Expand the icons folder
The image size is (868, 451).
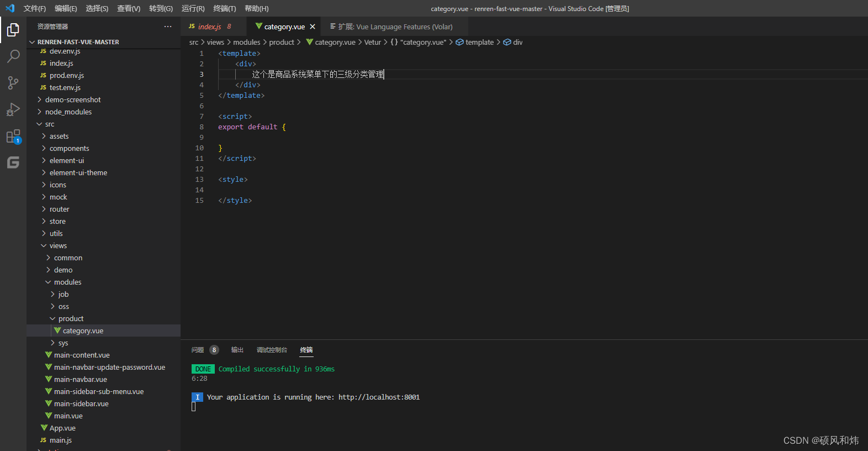(104, 185)
